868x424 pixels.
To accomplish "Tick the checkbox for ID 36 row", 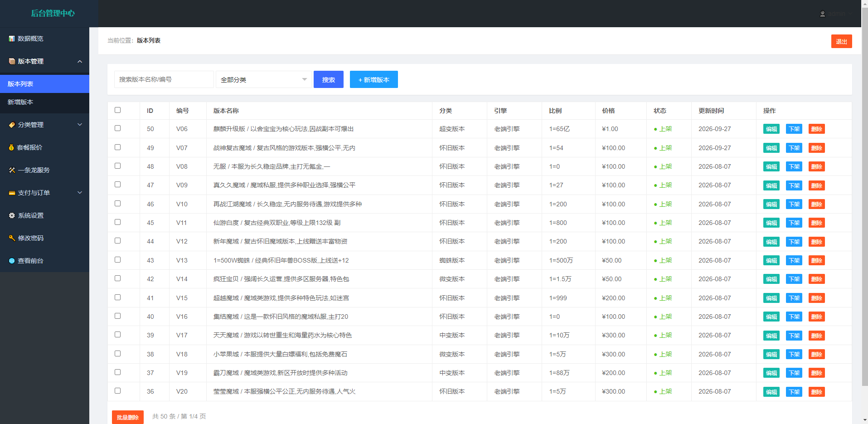I will coord(118,390).
